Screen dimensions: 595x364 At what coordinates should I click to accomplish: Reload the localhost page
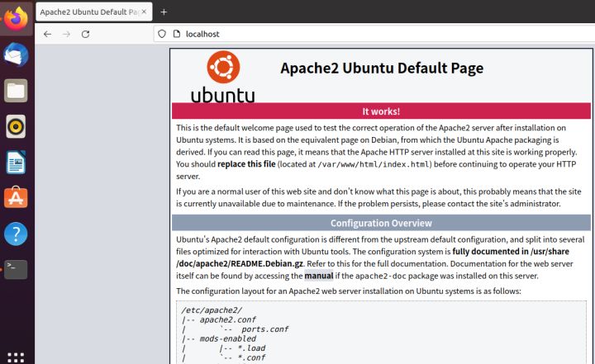click(x=85, y=34)
